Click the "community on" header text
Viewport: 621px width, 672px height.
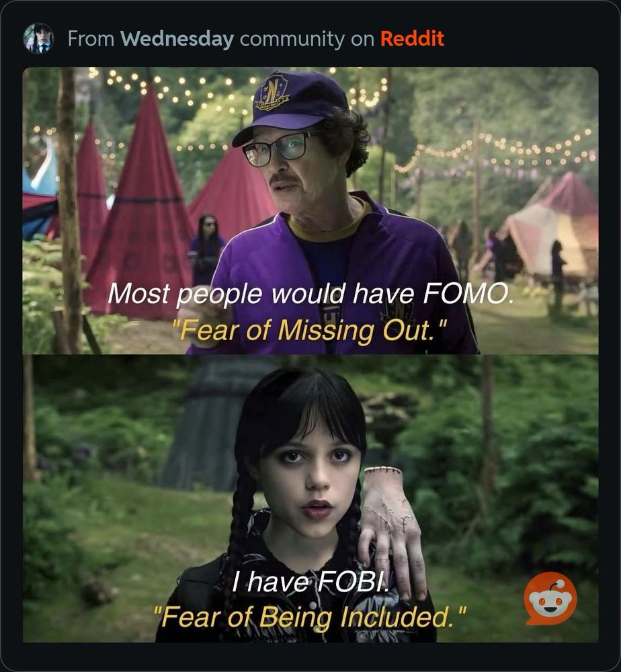pos(307,39)
